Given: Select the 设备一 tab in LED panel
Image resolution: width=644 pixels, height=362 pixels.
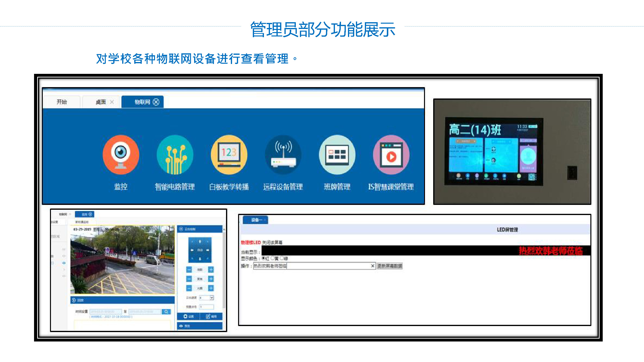Looking at the screenshot, I should point(255,220).
